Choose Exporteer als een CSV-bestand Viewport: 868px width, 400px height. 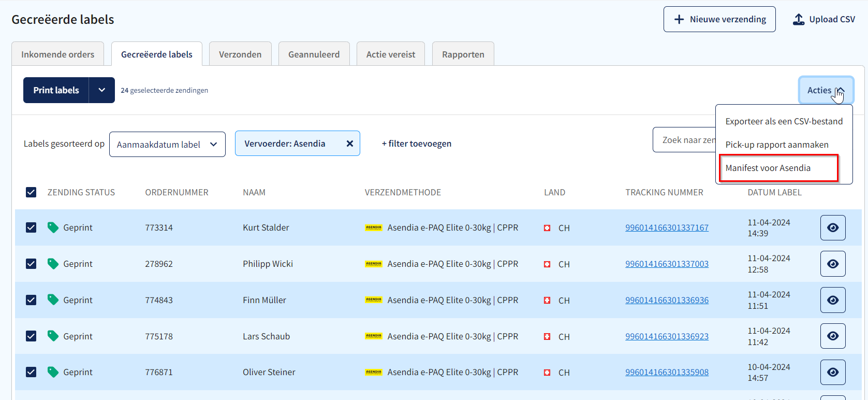tap(784, 121)
